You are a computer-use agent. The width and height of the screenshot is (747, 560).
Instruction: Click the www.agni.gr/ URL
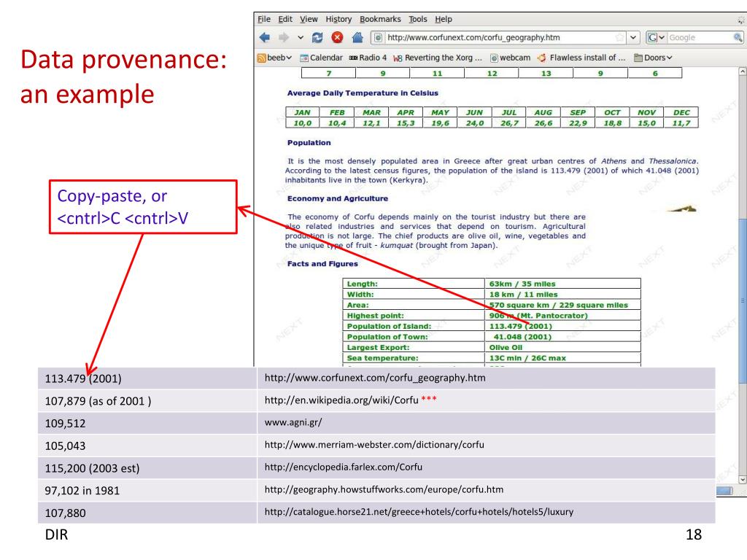click(x=293, y=422)
